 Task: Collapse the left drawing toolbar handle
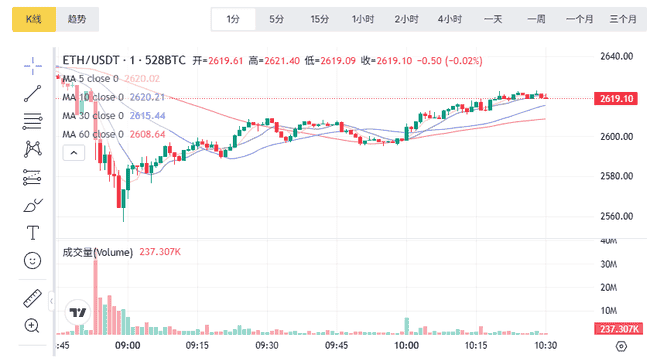point(51,301)
